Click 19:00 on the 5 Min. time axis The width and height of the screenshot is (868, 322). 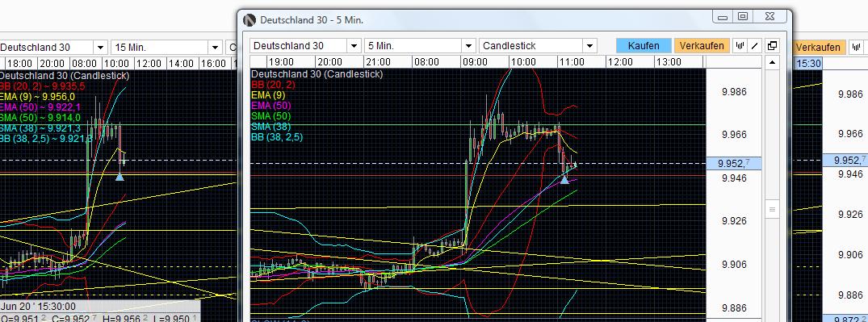click(281, 62)
